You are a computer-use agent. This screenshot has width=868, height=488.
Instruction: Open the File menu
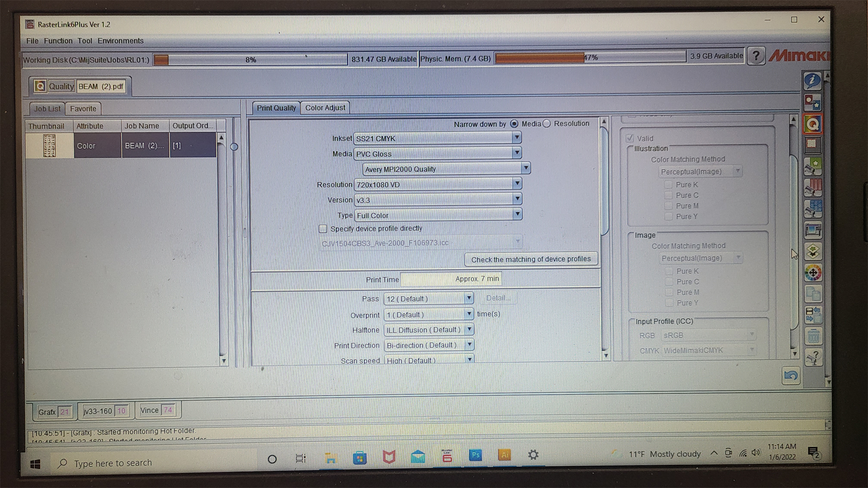click(32, 41)
